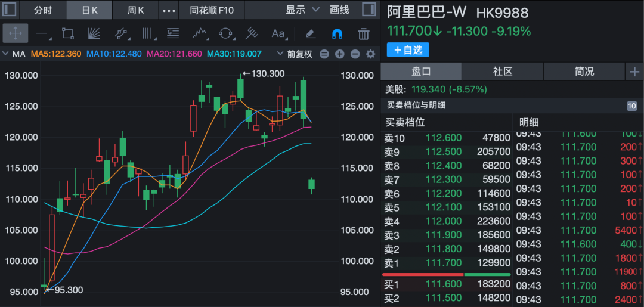Image resolution: width=644 pixels, height=307 pixels.
Task: Click the equals reset-zoom chart icon
Action: [x=324, y=54]
